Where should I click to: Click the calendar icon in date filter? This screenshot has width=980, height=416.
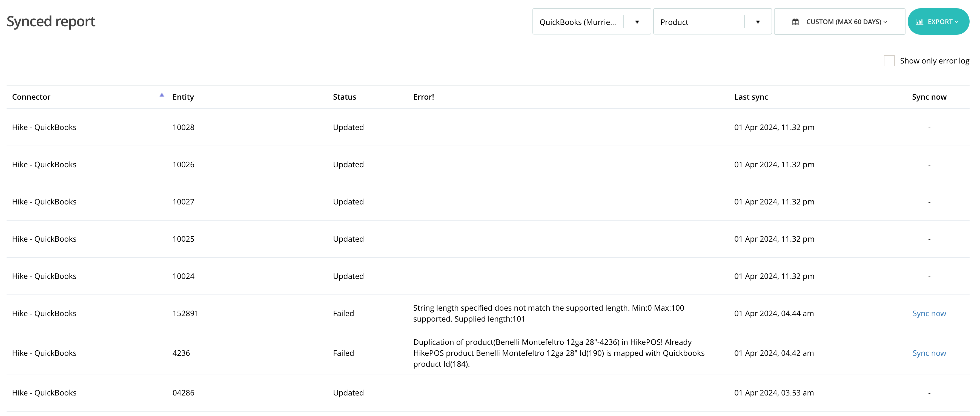pos(795,22)
